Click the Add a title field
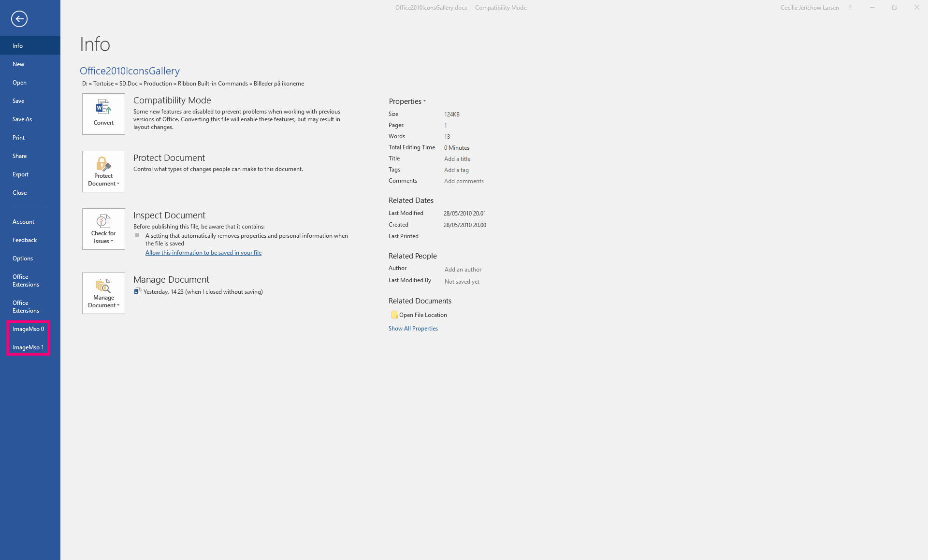Image resolution: width=928 pixels, height=560 pixels. click(x=457, y=159)
